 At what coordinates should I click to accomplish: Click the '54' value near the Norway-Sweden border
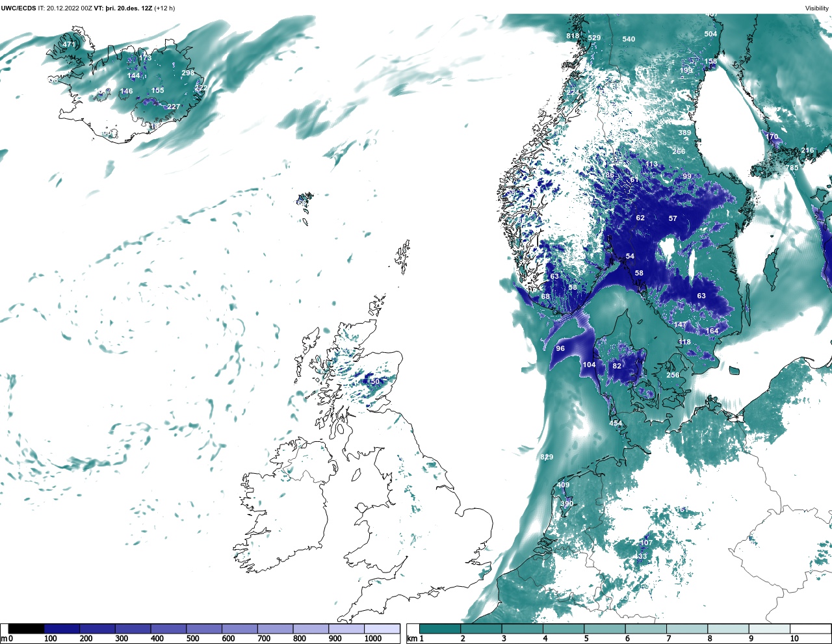[x=630, y=256]
